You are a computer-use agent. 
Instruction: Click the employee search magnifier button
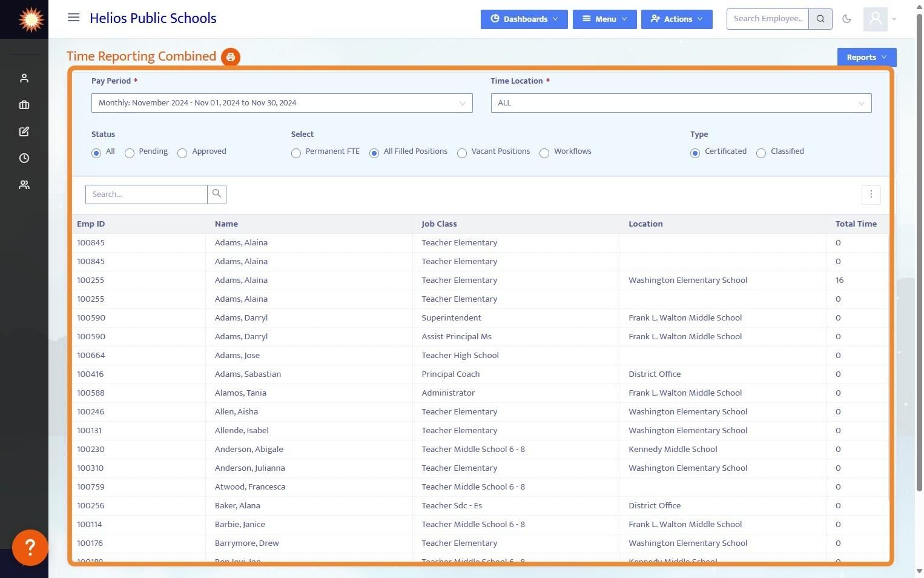tap(820, 19)
